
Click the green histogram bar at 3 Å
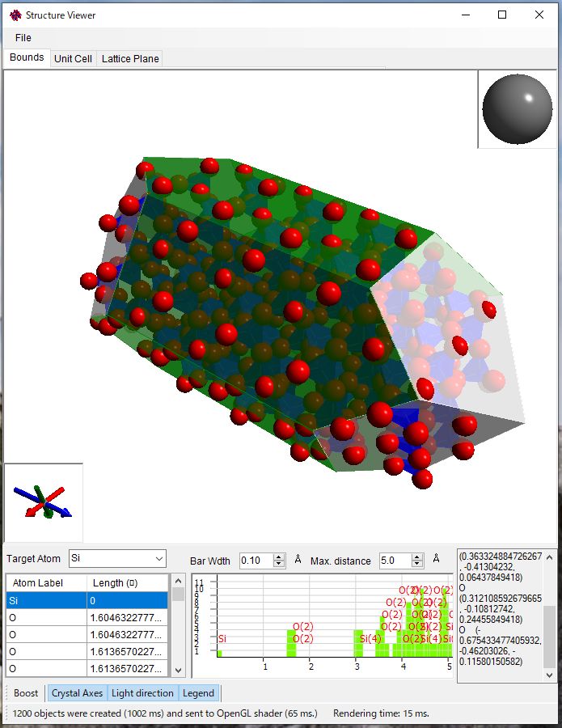pyautogui.click(x=358, y=643)
